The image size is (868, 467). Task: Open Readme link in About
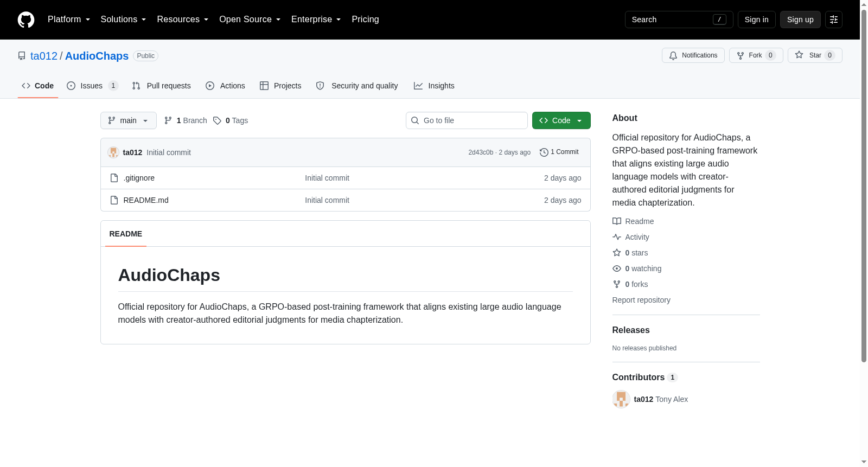(x=639, y=221)
